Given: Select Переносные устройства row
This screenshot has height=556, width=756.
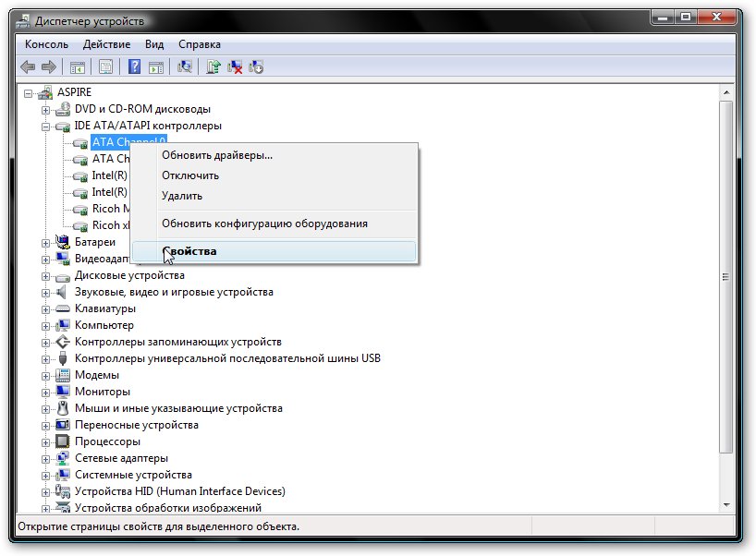Looking at the screenshot, I should coord(137,425).
